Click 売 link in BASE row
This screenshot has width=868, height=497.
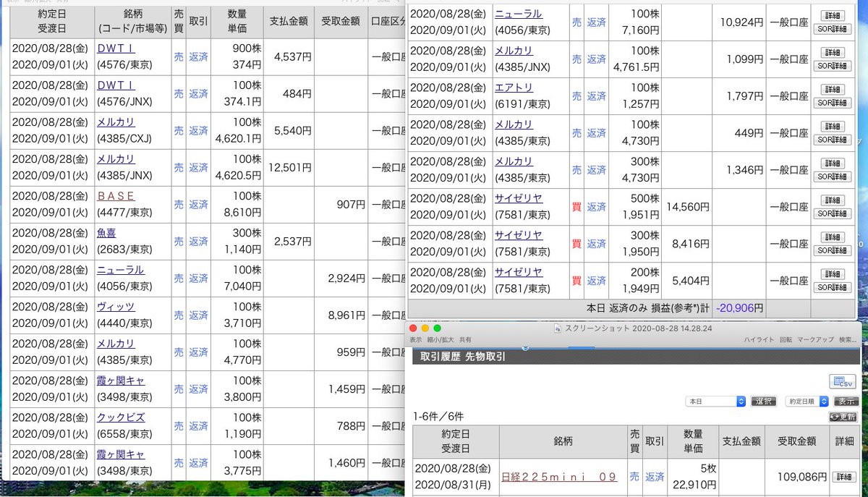pos(178,205)
